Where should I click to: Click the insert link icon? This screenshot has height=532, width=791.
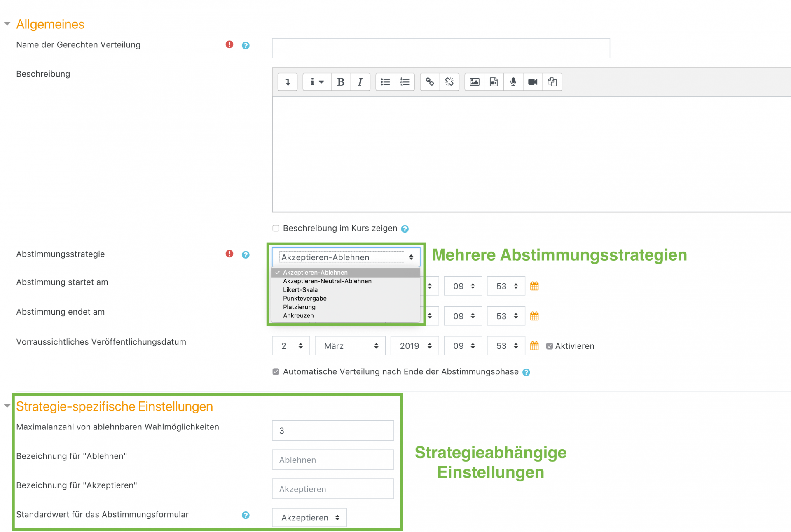(430, 82)
